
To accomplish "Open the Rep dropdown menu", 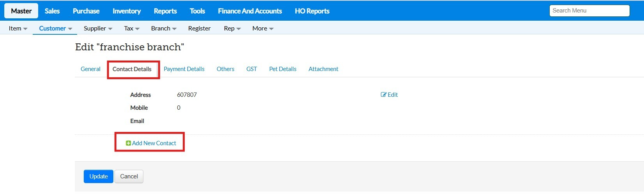I will (x=232, y=28).
